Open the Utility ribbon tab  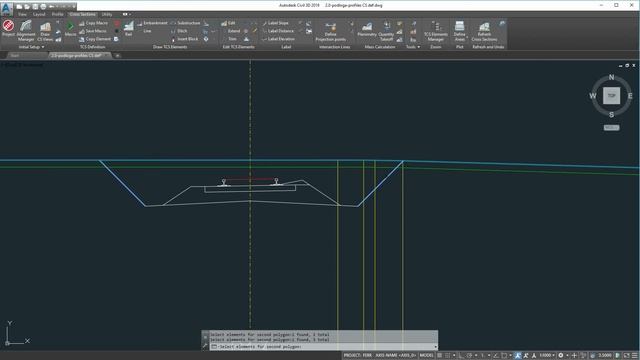point(107,14)
